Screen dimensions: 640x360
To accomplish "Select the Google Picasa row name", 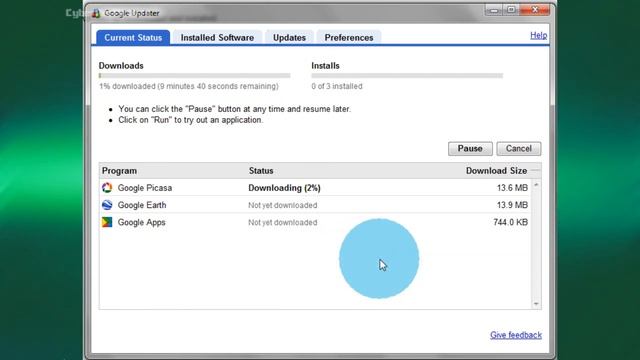I will (x=145, y=188).
